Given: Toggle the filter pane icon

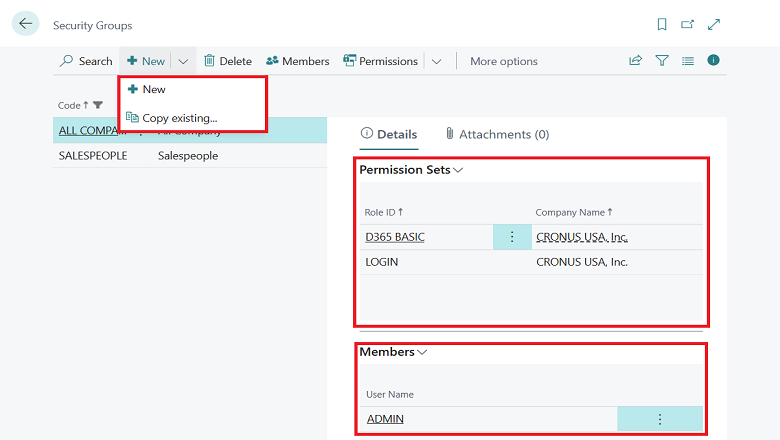Looking at the screenshot, I should pyautogui.click(x=662, y=61).
